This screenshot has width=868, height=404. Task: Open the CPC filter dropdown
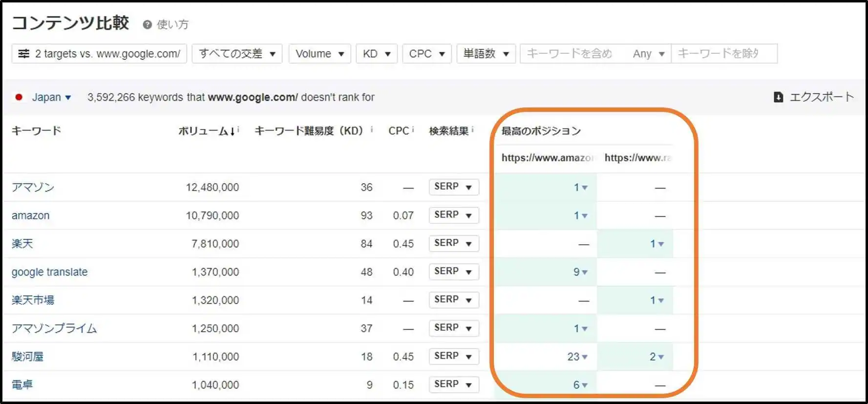(427, 54)
